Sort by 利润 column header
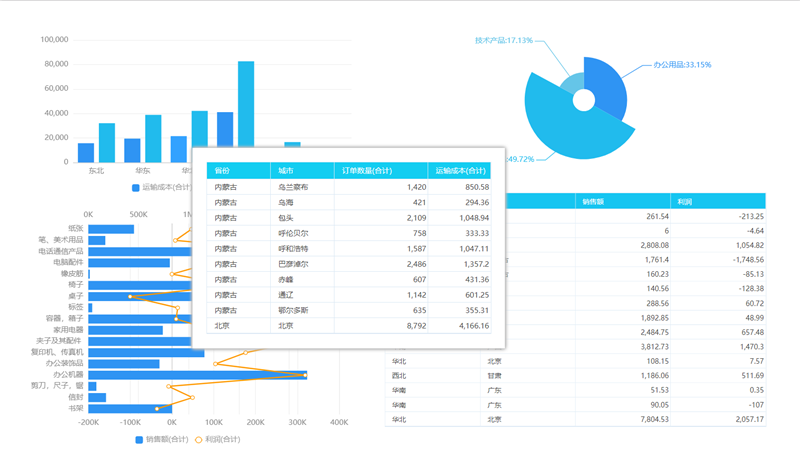The image size is (800, 449). coord(718,202)
